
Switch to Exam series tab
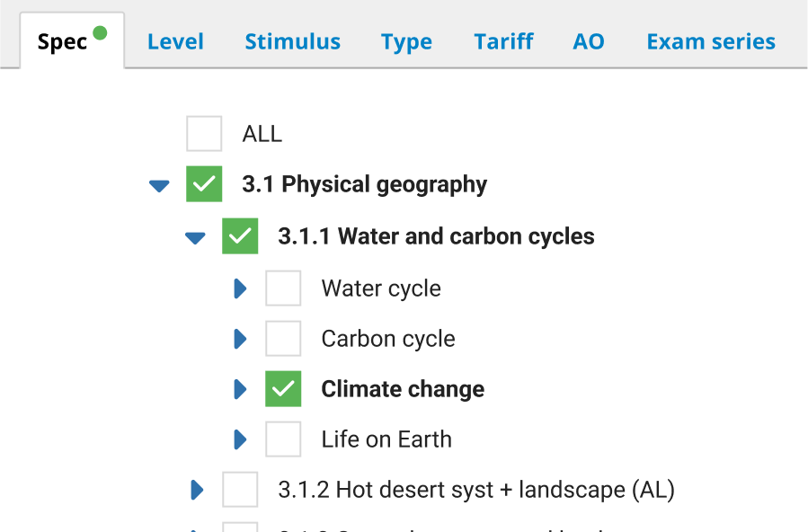[711, 41]
